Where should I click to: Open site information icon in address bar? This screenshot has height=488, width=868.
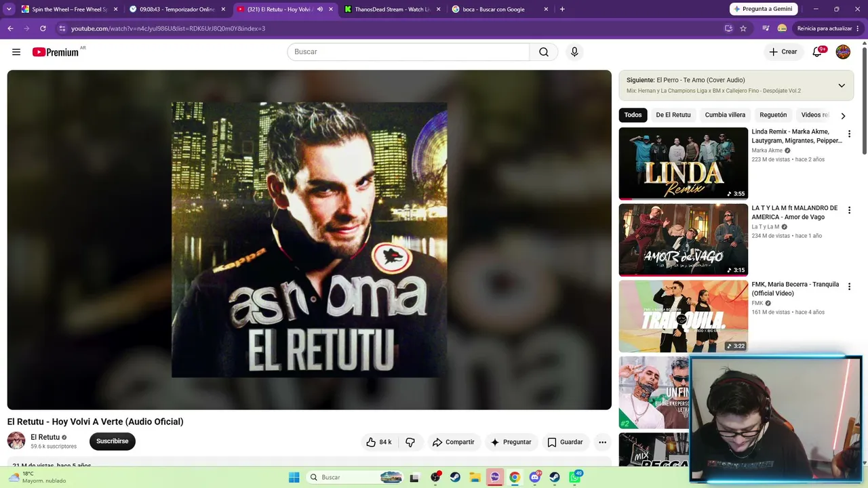[62, 28]
